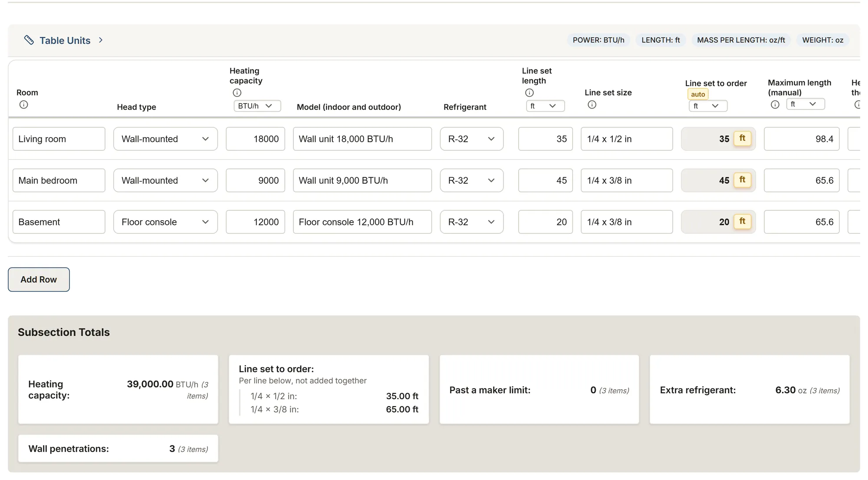The height and width of the screenshot is (480, 868).
Task: Edit the Floor console 12,000 BTU/h model field
Action: (362, 222)
